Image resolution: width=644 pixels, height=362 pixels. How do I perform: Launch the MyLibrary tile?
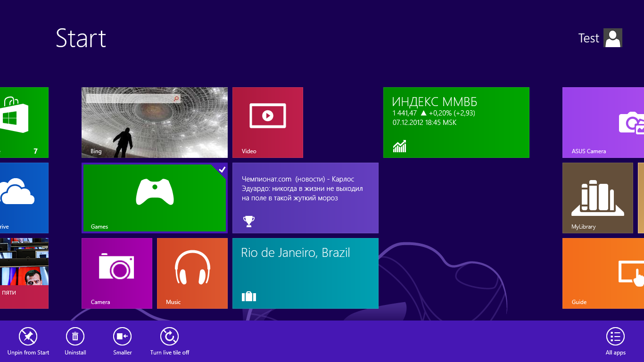[x=598, y=198]
